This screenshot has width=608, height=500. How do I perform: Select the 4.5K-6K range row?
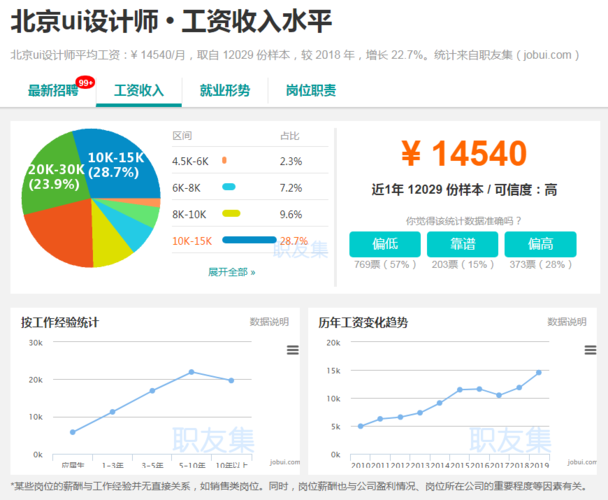click(x=250, y=161)
